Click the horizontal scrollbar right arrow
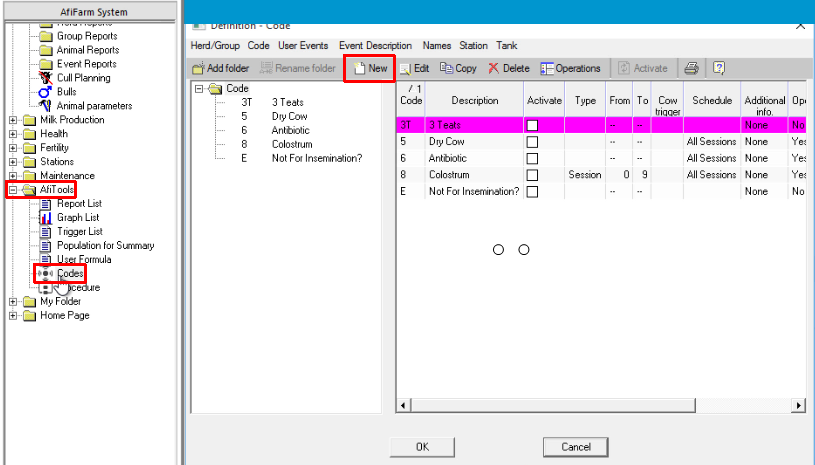The height and width of the screenshot is (465, 815). 798,405
